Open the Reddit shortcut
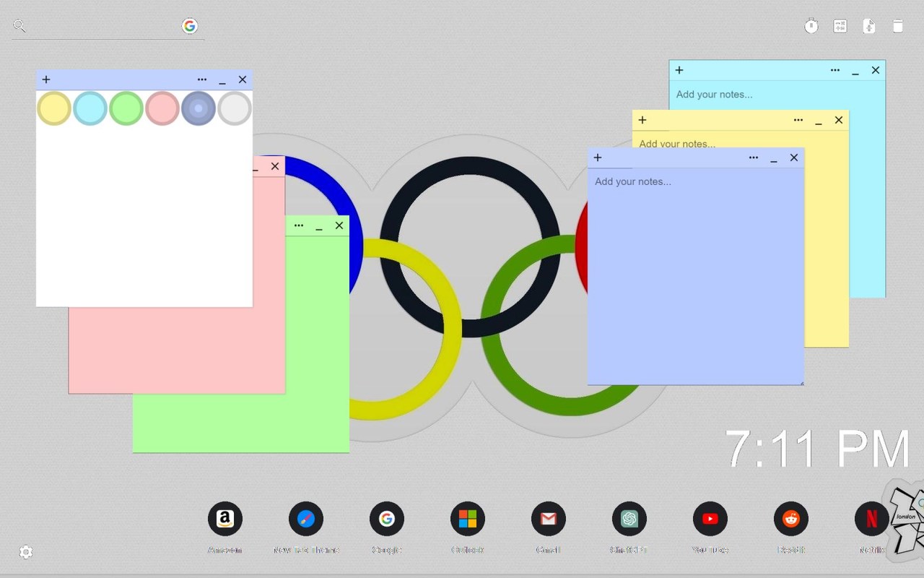This screenshot has height=578, width=924. 791,519
